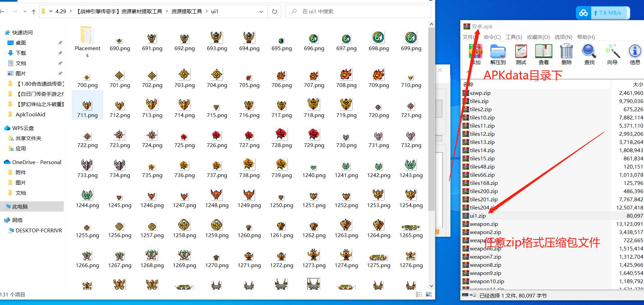The width and height of the screenshot is (644, 305).
Task: Switch to large icons view in status bar
Action: tap(429, 294)
